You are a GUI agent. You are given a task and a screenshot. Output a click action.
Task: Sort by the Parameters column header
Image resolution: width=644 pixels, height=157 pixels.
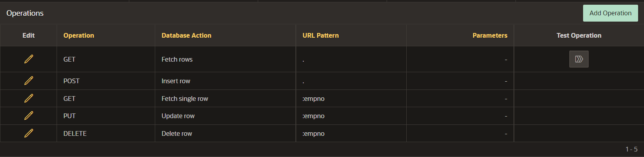tap(490, 35)
